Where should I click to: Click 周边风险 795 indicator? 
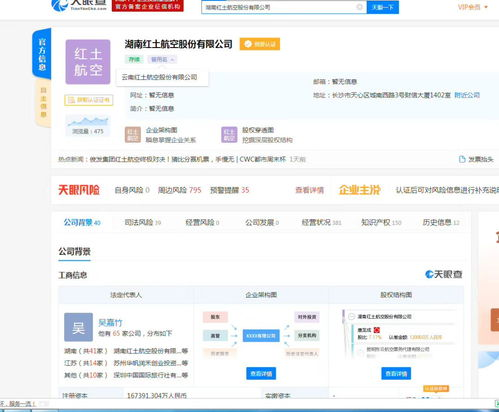point(180,190)
